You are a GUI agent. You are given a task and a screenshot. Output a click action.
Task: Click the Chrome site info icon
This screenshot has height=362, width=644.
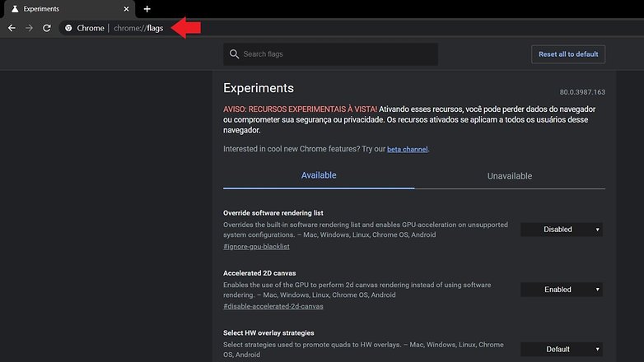68,28
